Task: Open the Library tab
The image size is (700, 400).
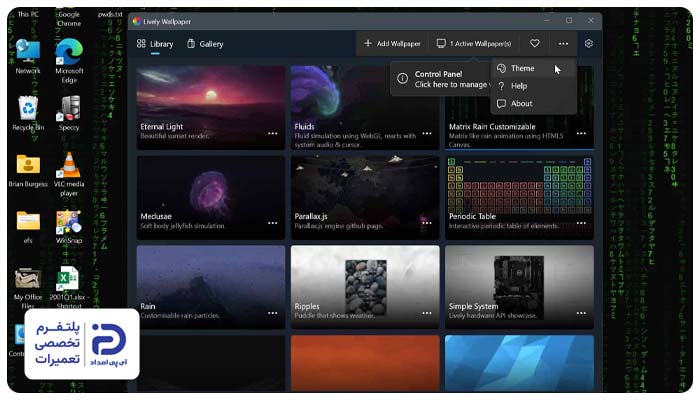Action: point(155,44)
